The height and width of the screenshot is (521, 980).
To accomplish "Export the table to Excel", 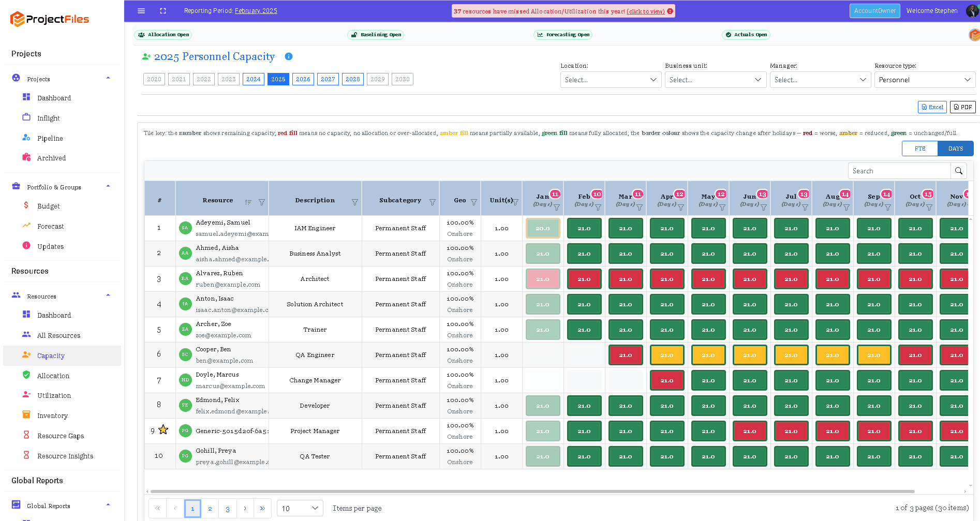I will tap(932, 107).
